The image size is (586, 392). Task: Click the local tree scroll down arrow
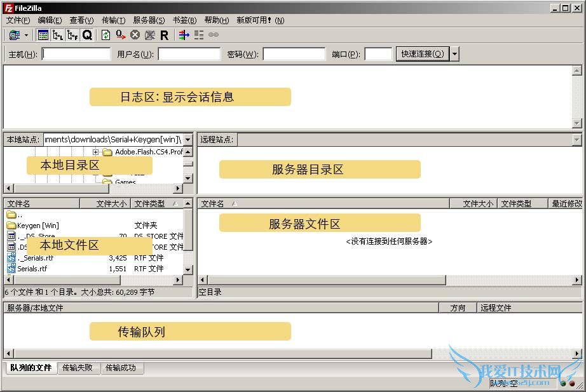[188, 179]
